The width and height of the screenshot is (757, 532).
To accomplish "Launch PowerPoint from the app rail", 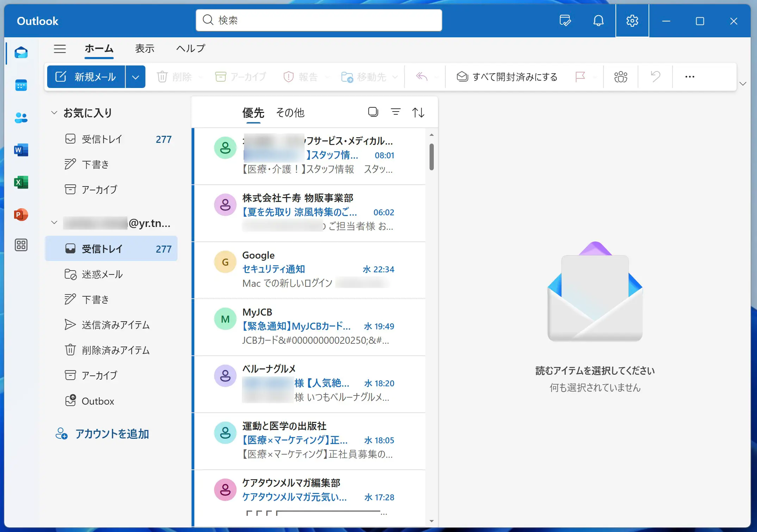I will [x=21, y=215].
